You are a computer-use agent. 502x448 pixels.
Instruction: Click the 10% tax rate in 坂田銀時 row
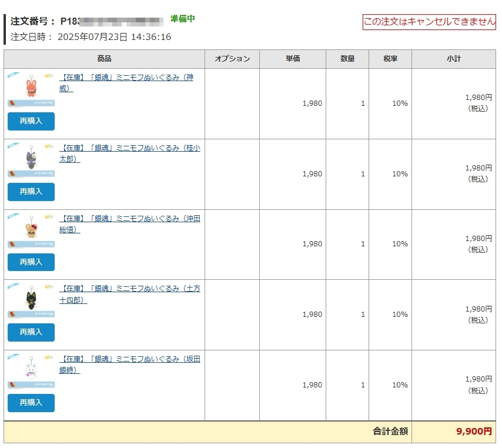(x=400, y=385)
